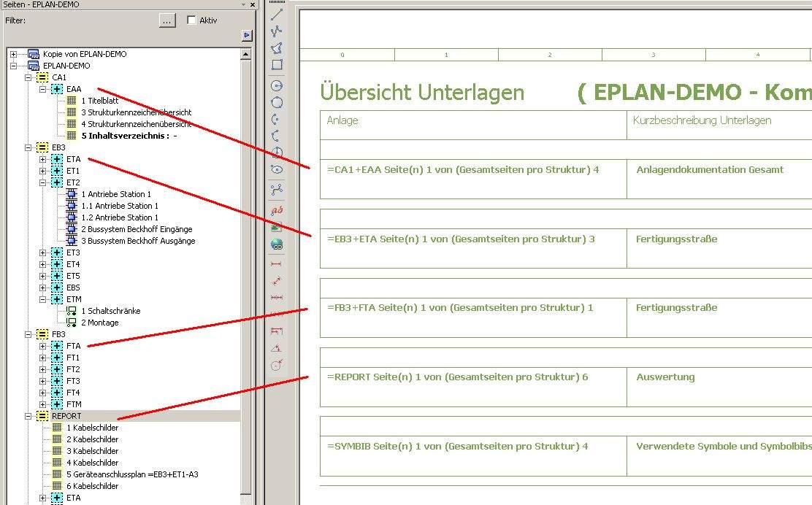The width and height of the screenshot is (812, 505).
Task: Collapse the EAA tree node
Action: pos(43,89)
